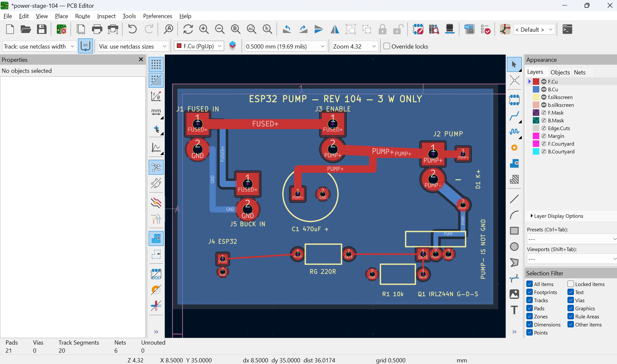Toggle visibility of B.Cu layer
This screenshot has width=617, height=364.
tap(544, 89)
